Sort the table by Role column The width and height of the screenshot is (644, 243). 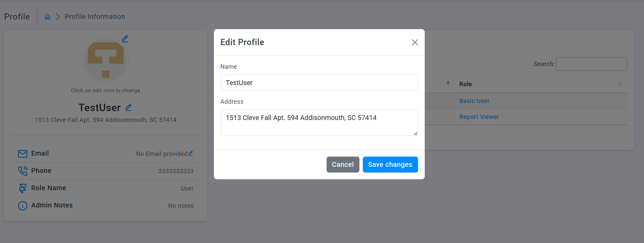click(x=466, y=84)
